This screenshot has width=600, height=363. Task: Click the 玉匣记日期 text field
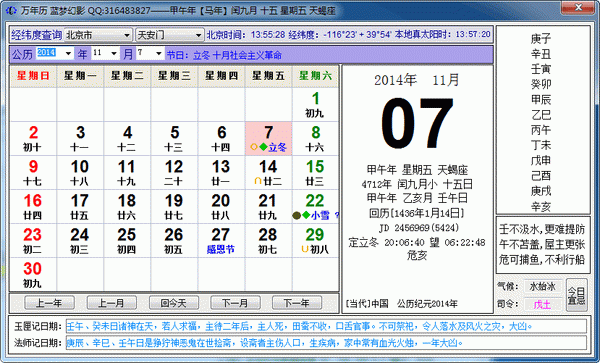click(x=326, y=326)
